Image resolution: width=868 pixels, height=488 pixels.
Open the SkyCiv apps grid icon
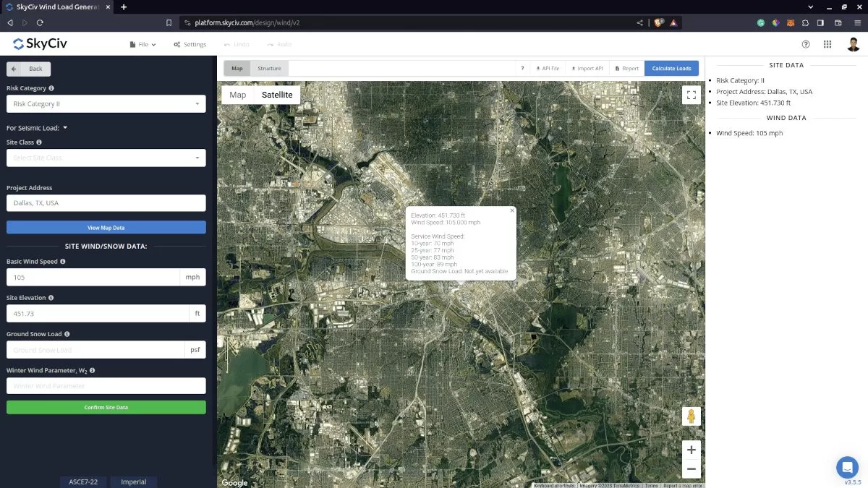(x=827, y=44)
